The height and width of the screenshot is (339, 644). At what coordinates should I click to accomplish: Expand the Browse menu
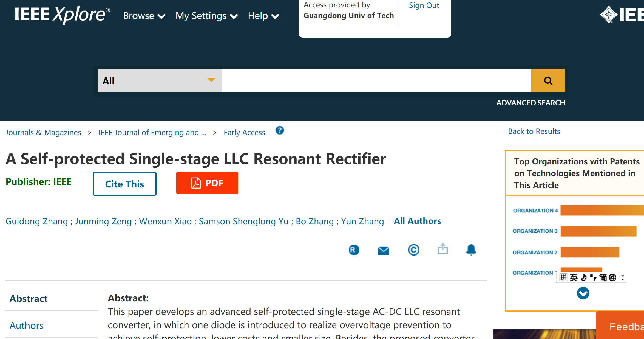coord(144,16)
